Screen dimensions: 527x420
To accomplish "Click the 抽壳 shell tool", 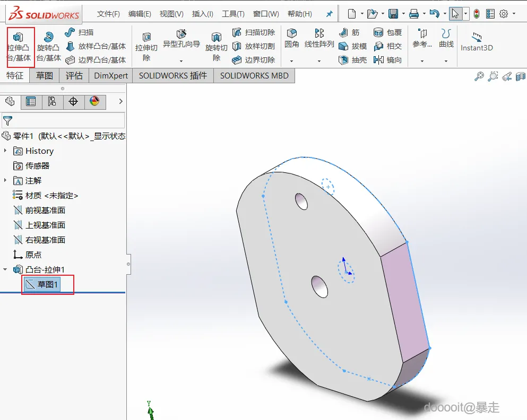I will (353, 60).
